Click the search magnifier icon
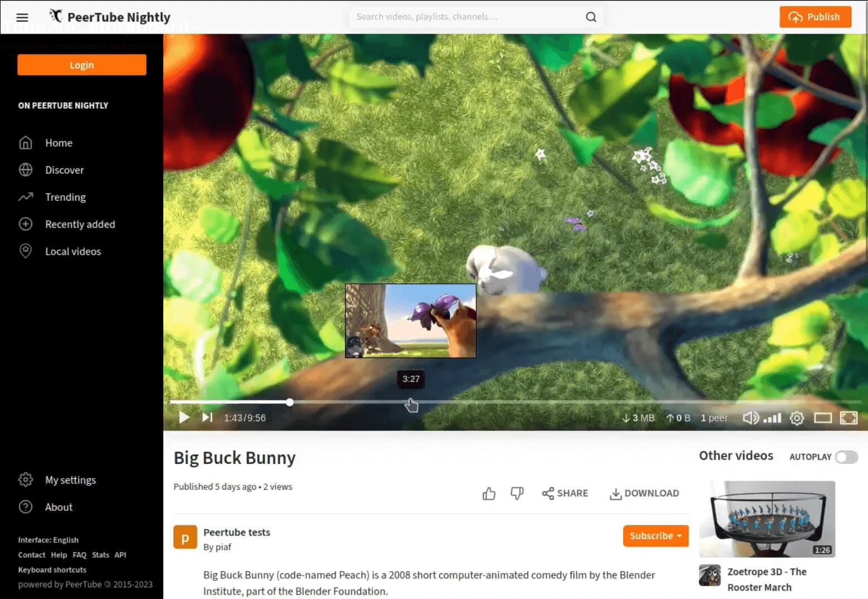The image size is (868, 599). point(590,17)
